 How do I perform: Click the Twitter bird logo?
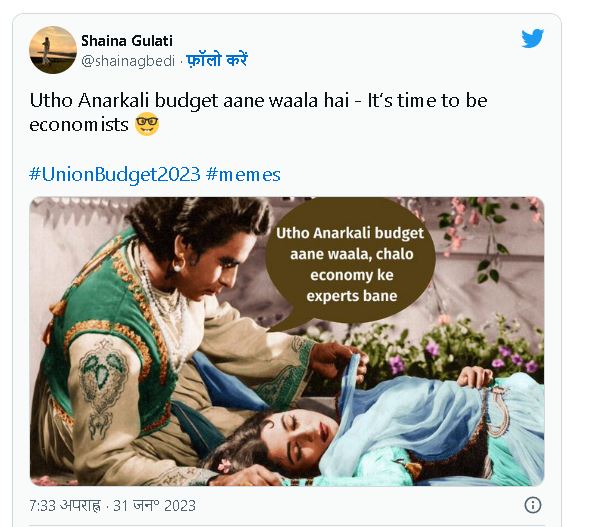coord(532,39)
